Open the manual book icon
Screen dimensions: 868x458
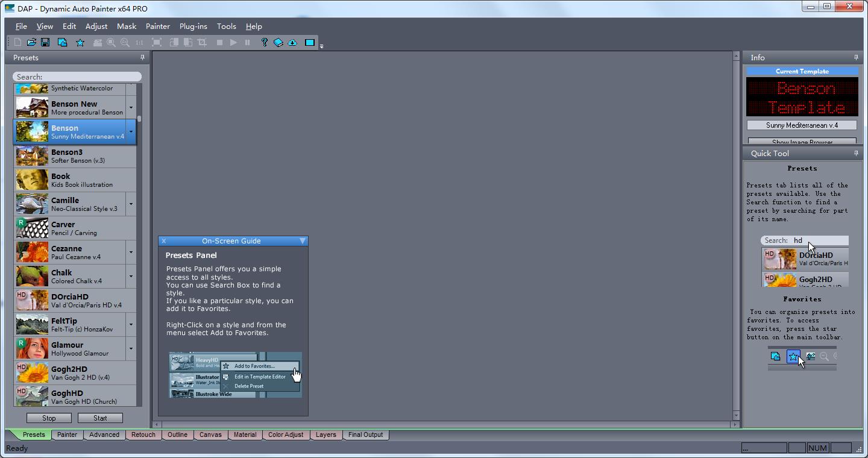[278, 43]
